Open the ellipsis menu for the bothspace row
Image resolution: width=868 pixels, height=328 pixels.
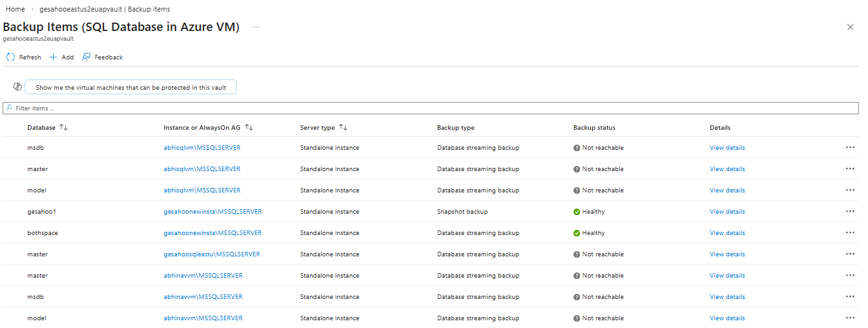pyautogui.click(x=850, y=233)
